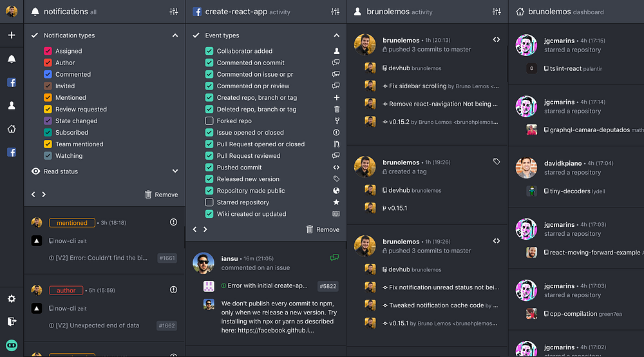644x357 pixels.
Task: Expand the Read status section
Action: point(175,171)
